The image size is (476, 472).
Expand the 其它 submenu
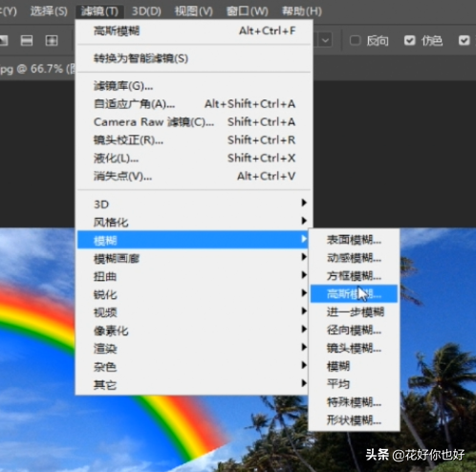coord(194,385)
